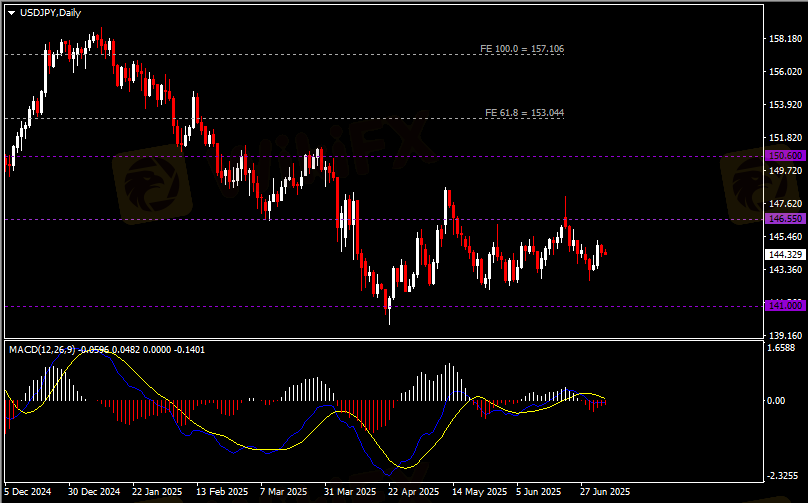Open the USDJPY chart dropdown triangle
808x503 pixels.
tap(12, 13)
